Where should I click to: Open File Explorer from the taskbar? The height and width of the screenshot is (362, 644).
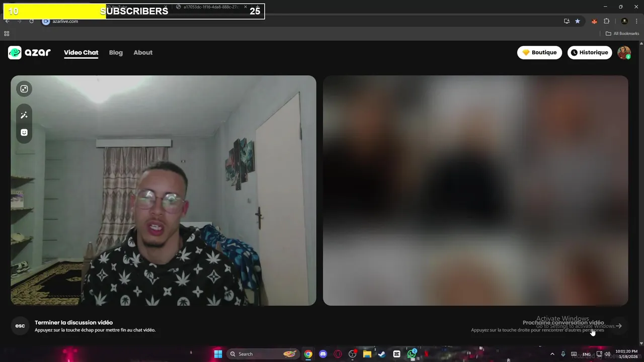pyautogui.click(x=367, y=354)
